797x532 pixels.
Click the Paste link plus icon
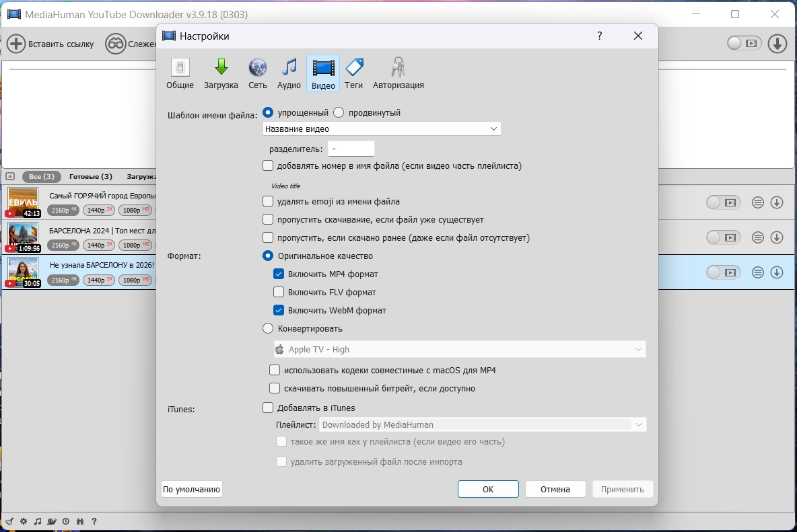pyautogui.click(x=15, y=44)
